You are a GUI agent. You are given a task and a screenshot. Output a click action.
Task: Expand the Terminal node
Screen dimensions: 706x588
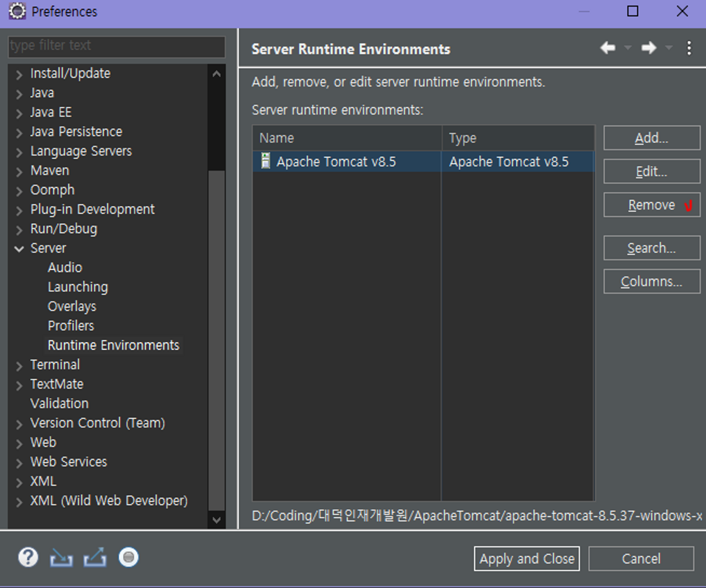coord(19,366)
